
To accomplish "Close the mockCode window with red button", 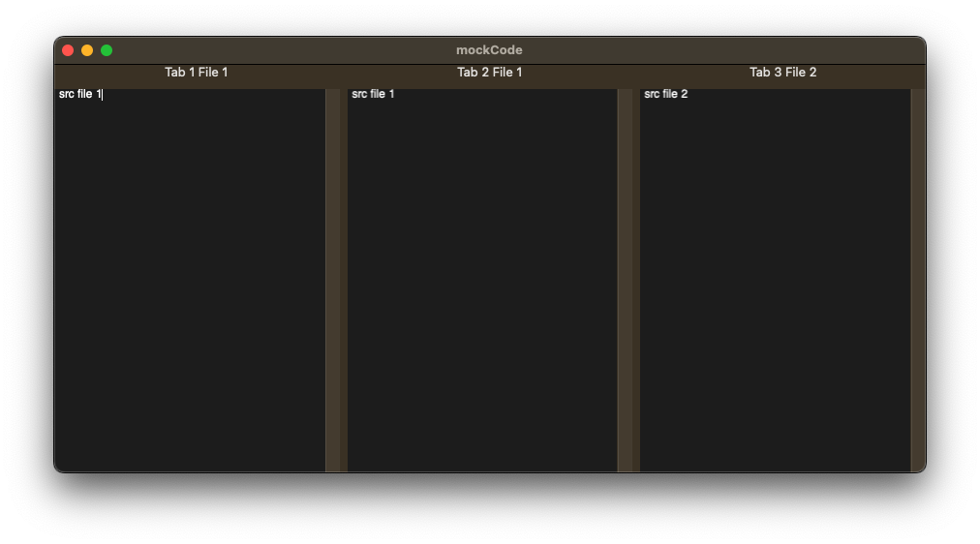I will [x=68, y=50].
